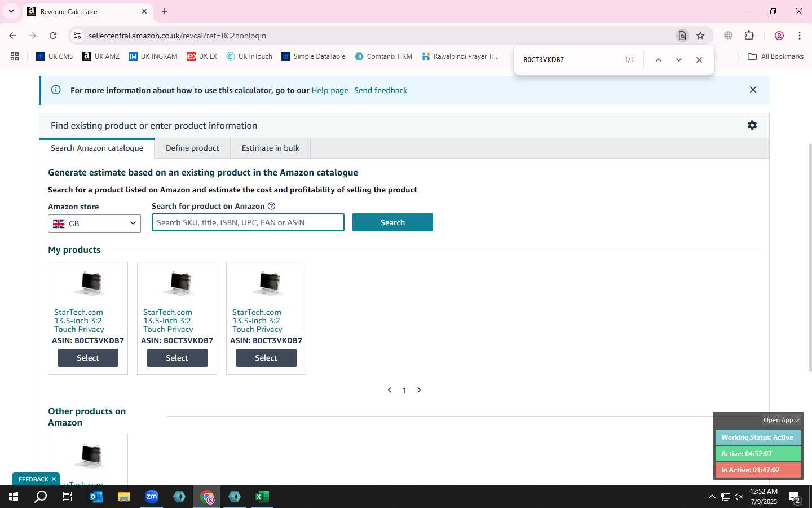Open the FEEDBACK widget

pyautogui.click(x=33, y=479)
